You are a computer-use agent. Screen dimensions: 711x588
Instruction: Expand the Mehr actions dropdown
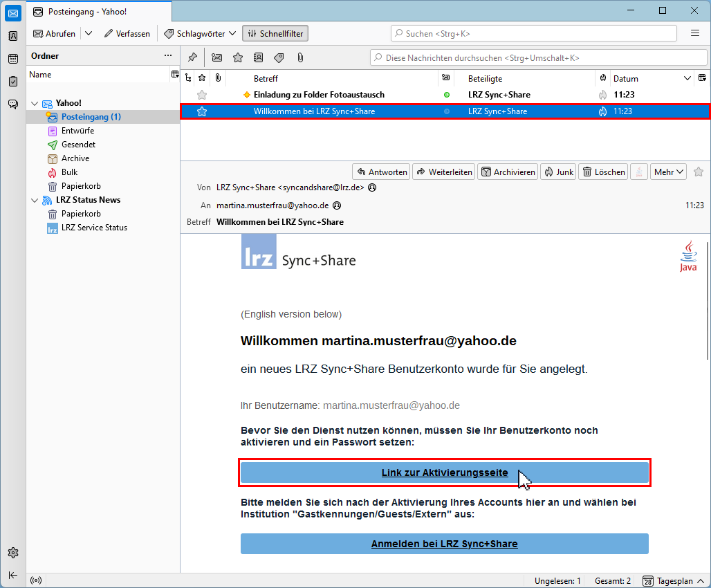[668, 172]
